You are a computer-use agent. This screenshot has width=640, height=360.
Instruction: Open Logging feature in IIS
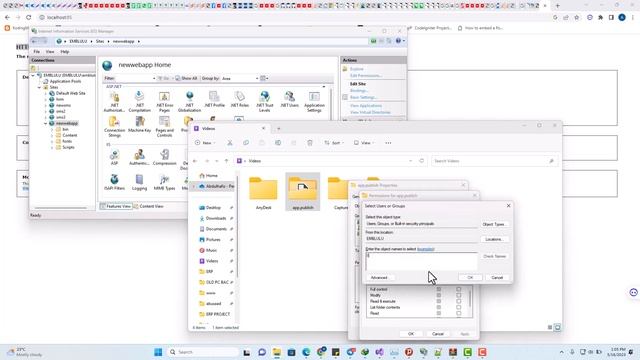[x=139, y=182]
